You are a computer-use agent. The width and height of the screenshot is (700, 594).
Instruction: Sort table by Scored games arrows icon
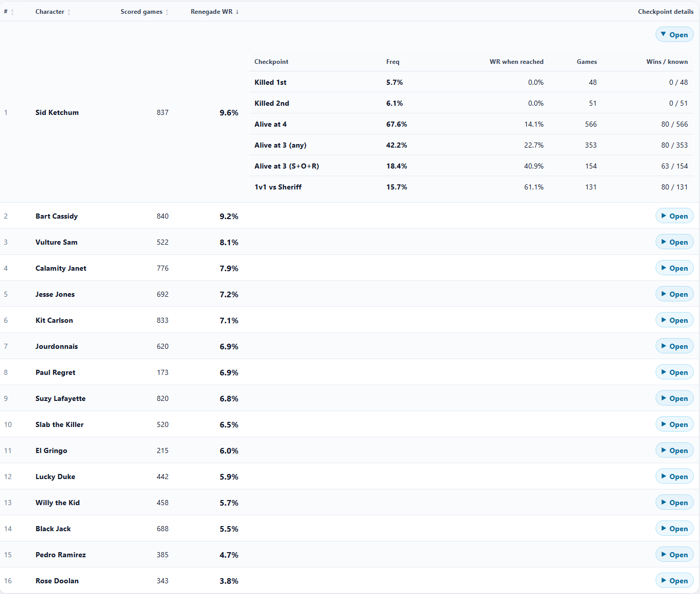(x=167, y=12)
